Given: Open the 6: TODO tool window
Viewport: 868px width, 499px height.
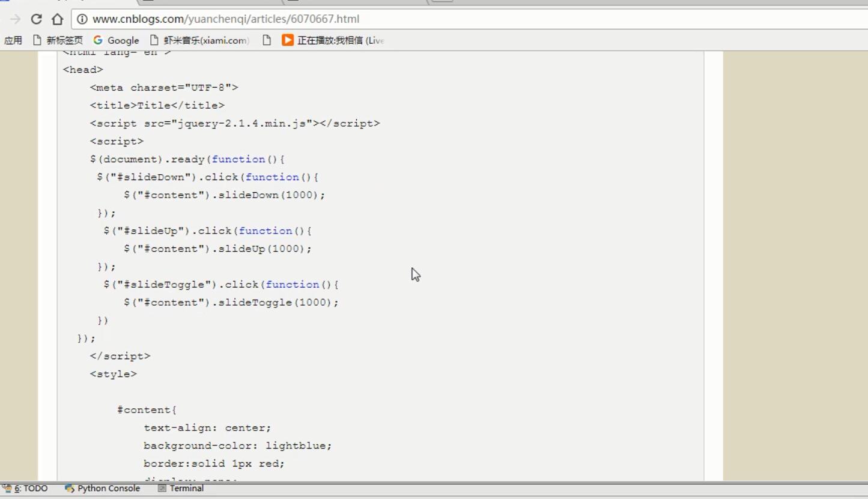Looking at the screenshot, I should (26, 489).
